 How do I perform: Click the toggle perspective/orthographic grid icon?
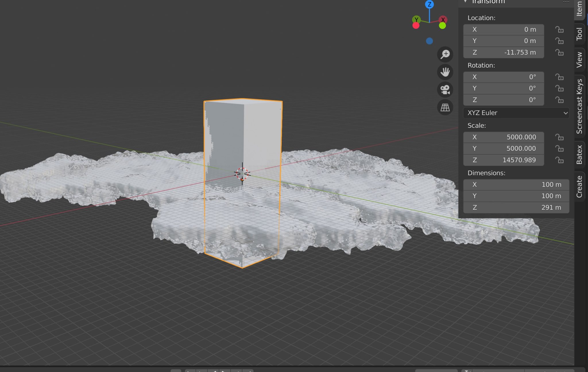(445, 107)
